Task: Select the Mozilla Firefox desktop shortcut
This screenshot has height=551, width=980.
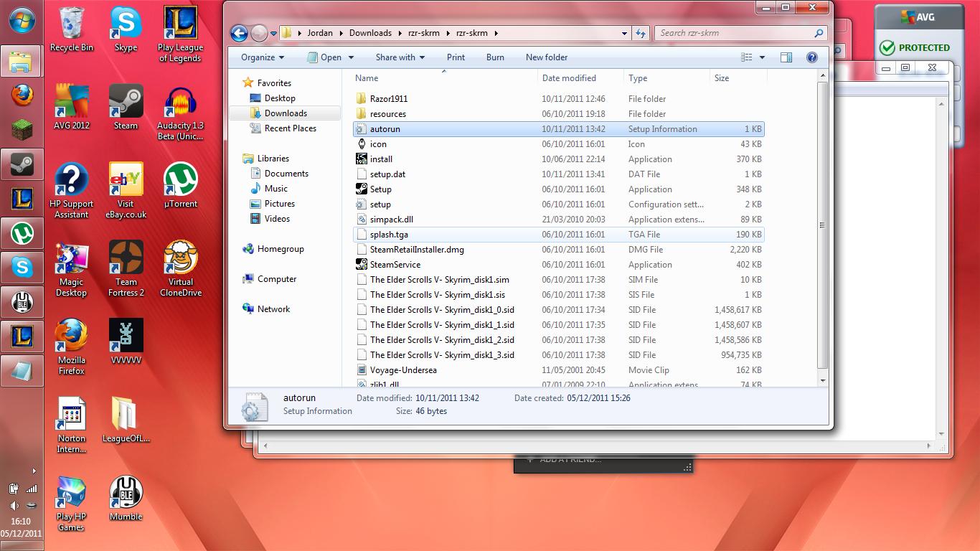Action: 72,347
